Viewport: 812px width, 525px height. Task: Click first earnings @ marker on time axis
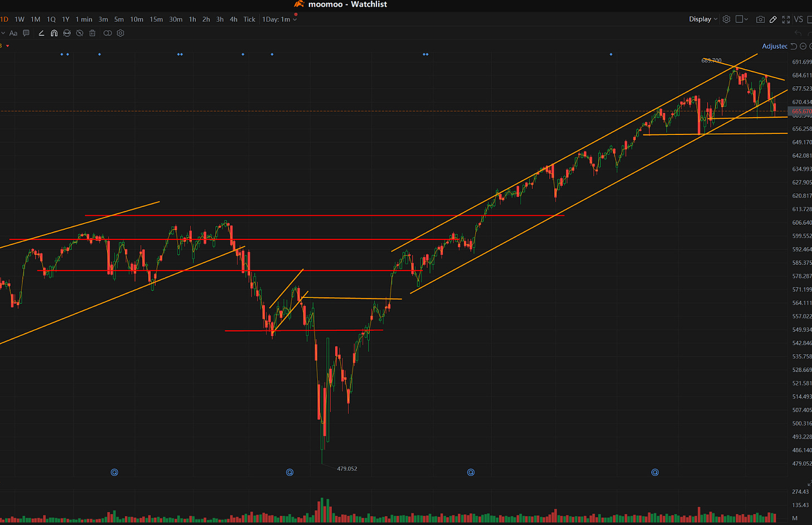tap(114, 472)
